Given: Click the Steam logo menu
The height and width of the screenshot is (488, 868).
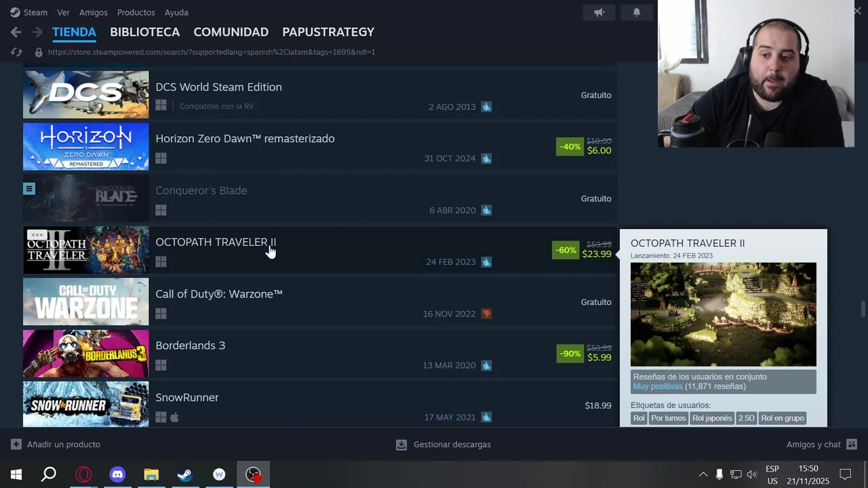Looking at the screenshot, I should click(x=28, y=12).
